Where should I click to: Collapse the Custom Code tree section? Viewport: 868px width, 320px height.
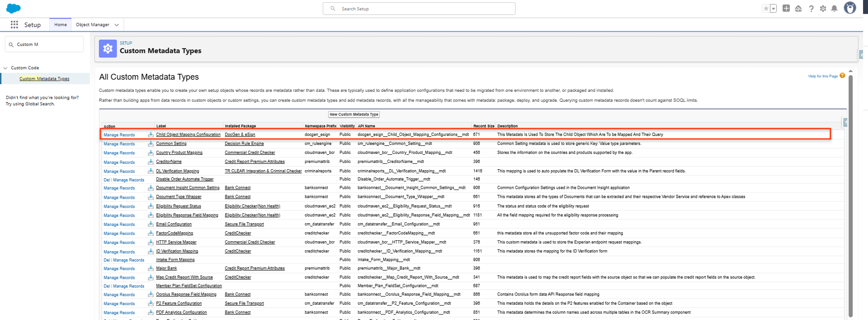[5, 68]
